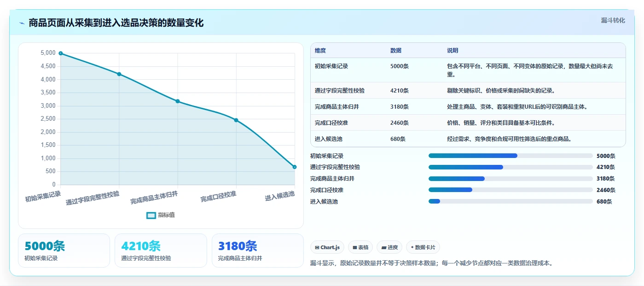
Task: Click the 完成商品主体归并 progress bar
Action: coord(511,179)
